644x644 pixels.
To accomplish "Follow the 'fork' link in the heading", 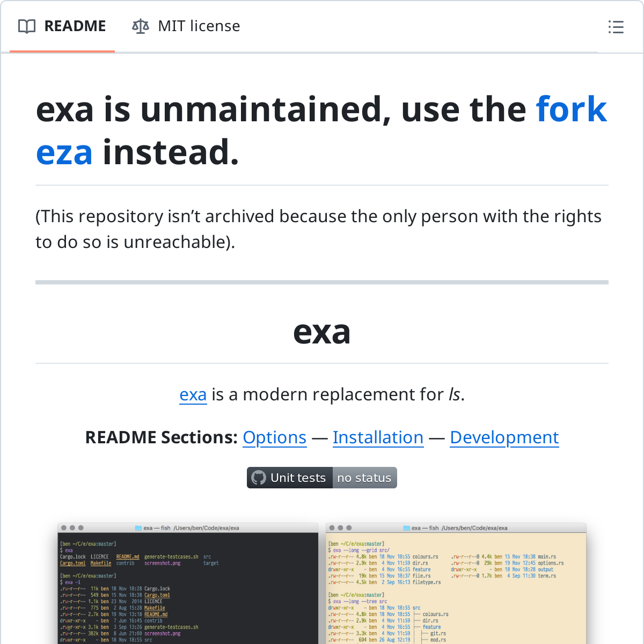I will click(571, 109).
